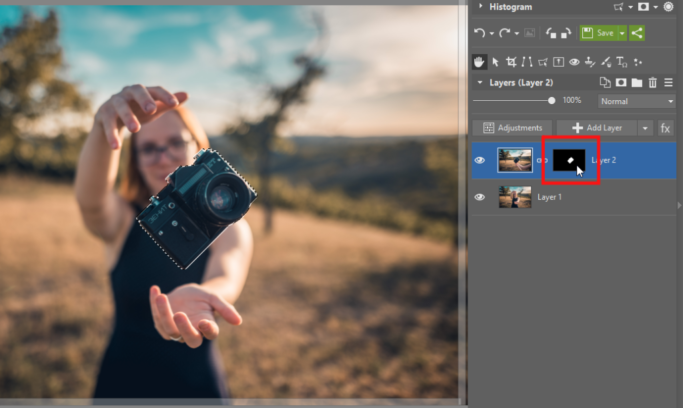Click the Layer 1 name
This screenshot has height=408, width=683.
549,197
